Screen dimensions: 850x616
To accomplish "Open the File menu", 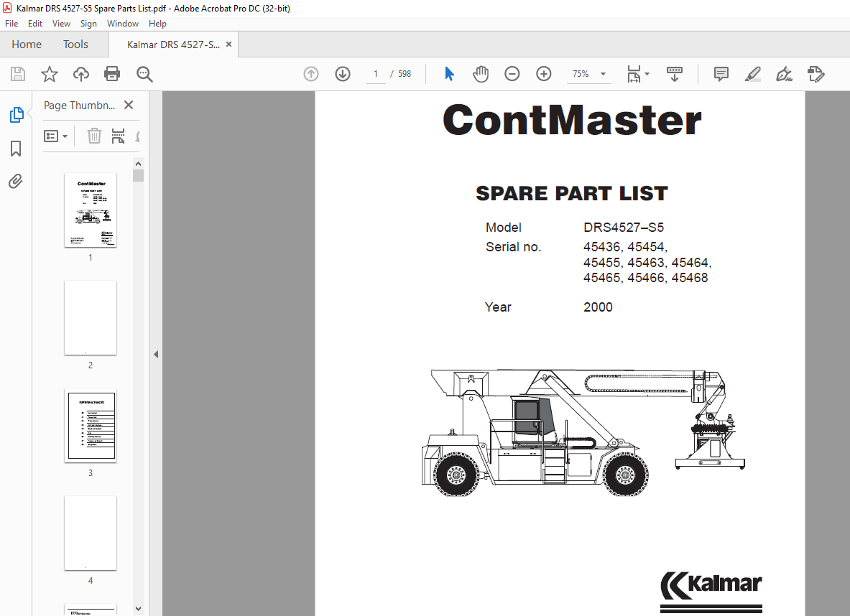I will pos(11,23).
